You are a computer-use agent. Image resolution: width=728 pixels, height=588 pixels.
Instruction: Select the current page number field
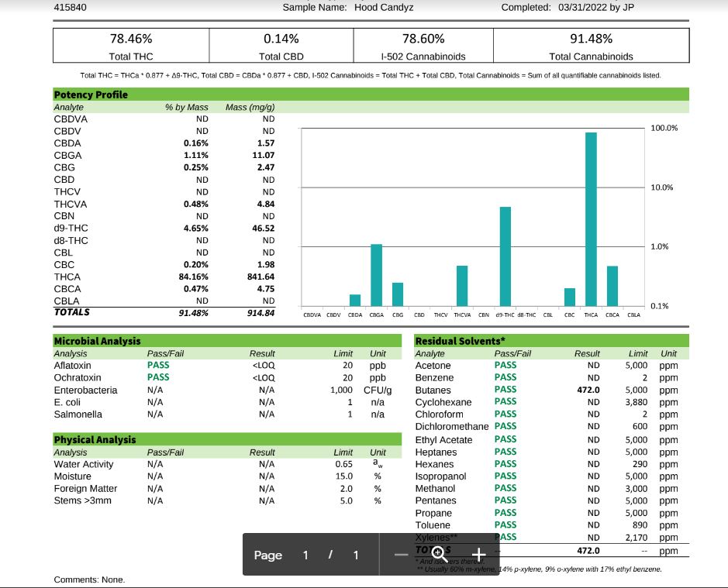[x=305, y=555]
